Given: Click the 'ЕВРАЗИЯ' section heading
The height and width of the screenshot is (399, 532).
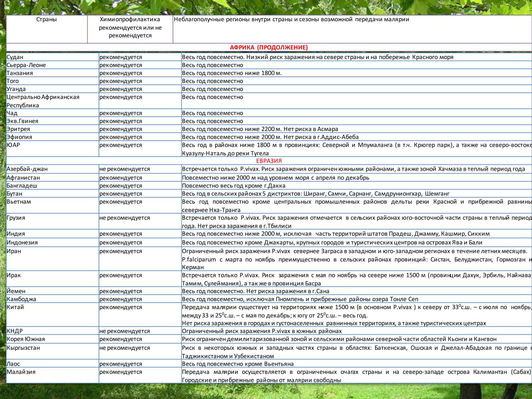Looking at the screenshot, I should point(269,161).
